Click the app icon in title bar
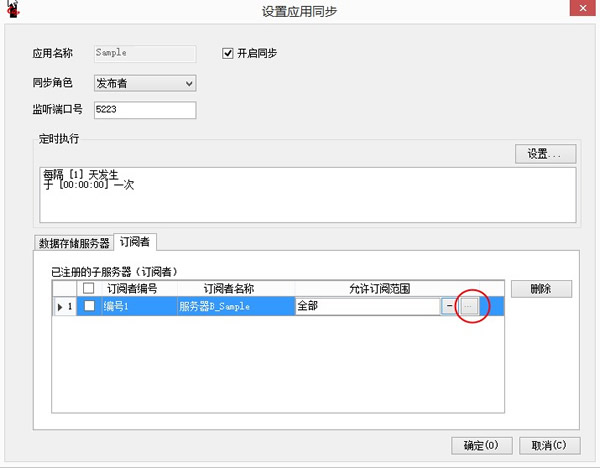The height and width of the screenshot is (468, 600). click(12, 11)
